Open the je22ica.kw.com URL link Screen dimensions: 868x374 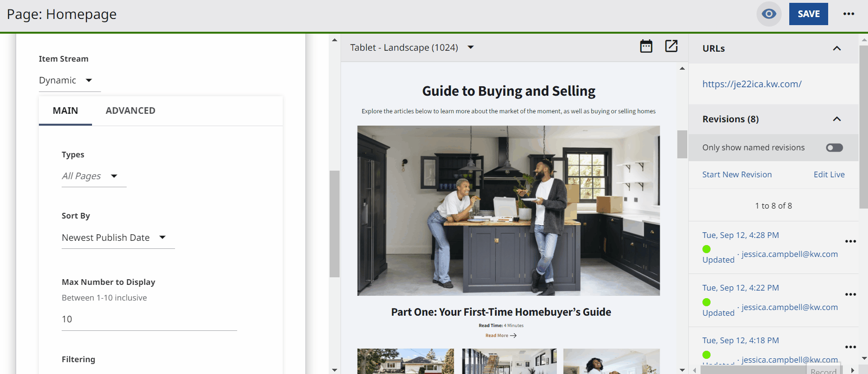(752, 84)
